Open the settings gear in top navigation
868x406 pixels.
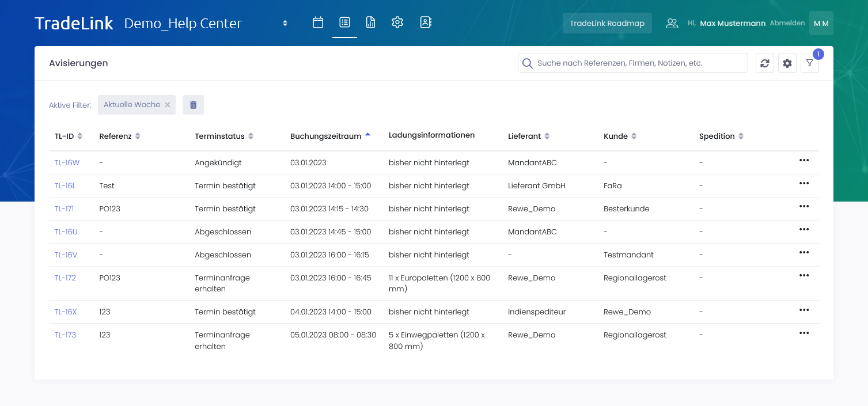[x=397, y=22]
